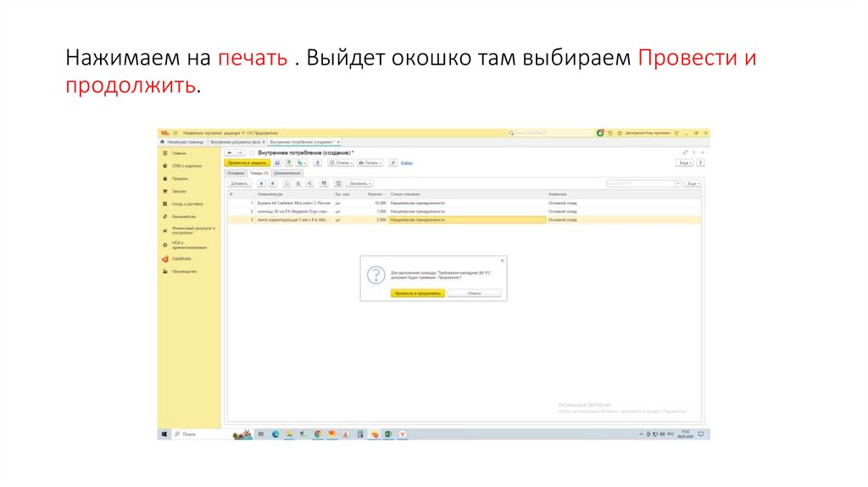Click the global search field in title bar
This screenshot has height=487, width=868.
(551, 133)
